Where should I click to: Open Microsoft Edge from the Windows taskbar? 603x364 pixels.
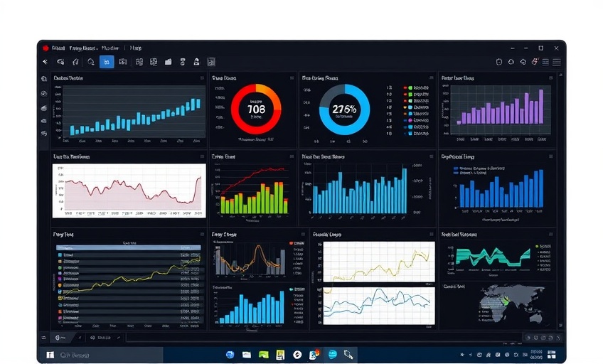point(331,354)
